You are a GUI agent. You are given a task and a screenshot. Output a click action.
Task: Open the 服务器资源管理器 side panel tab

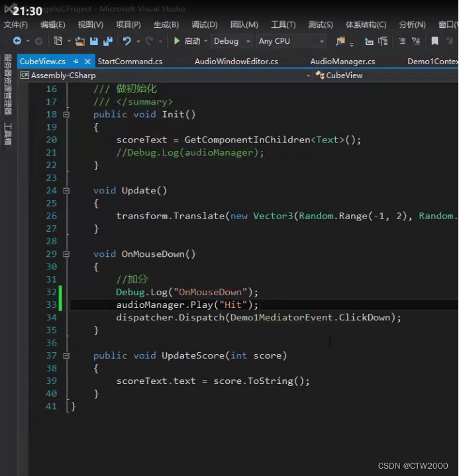pos(8,85)
